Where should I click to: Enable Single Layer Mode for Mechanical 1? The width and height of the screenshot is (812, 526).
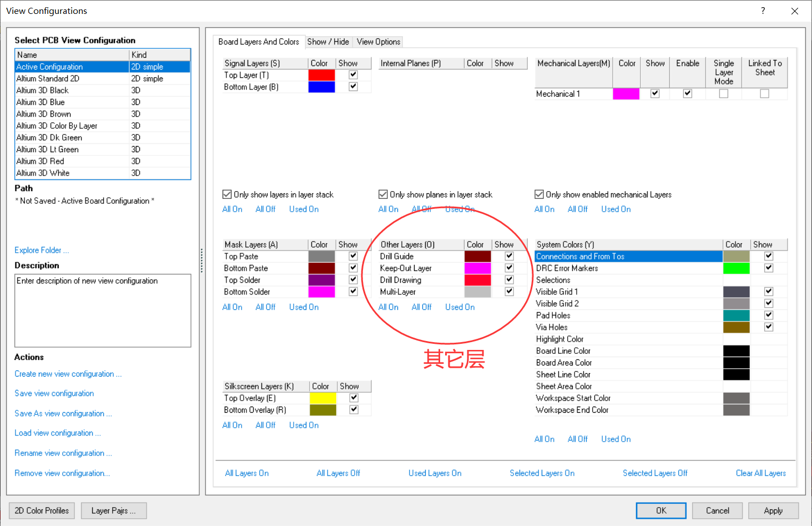[x=723, y=93]
